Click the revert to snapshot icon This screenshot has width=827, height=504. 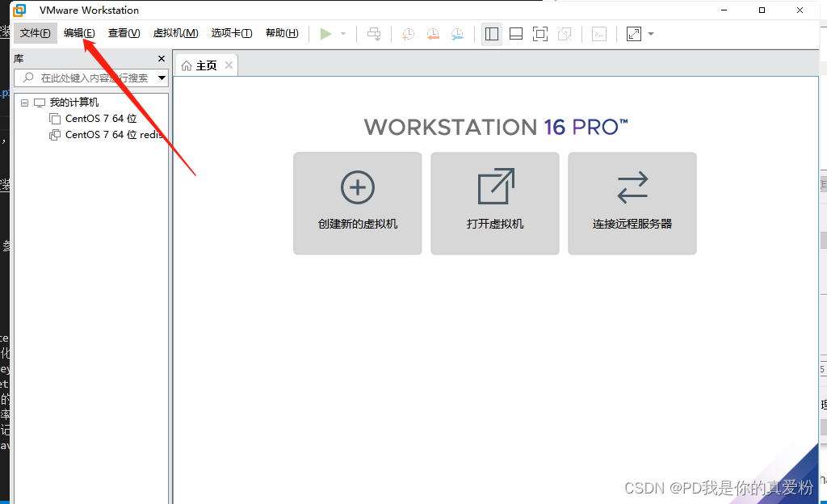click(x=433, y=34)
